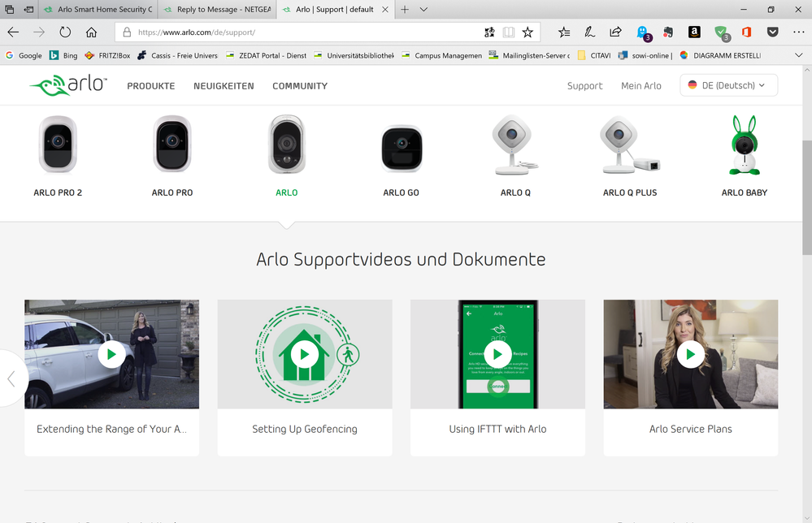Open the Mein Arlo link
812x523 pixels.
coord(641,86)
